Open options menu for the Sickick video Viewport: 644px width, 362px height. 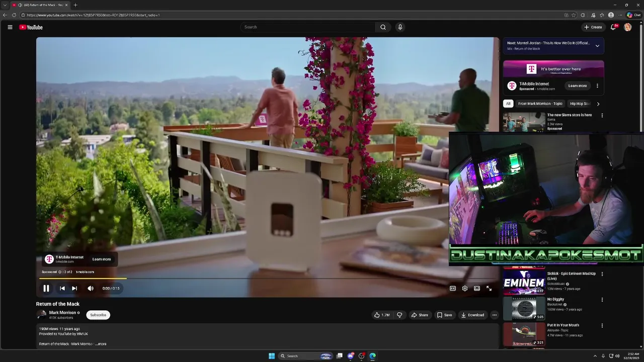tap(602, 274)
